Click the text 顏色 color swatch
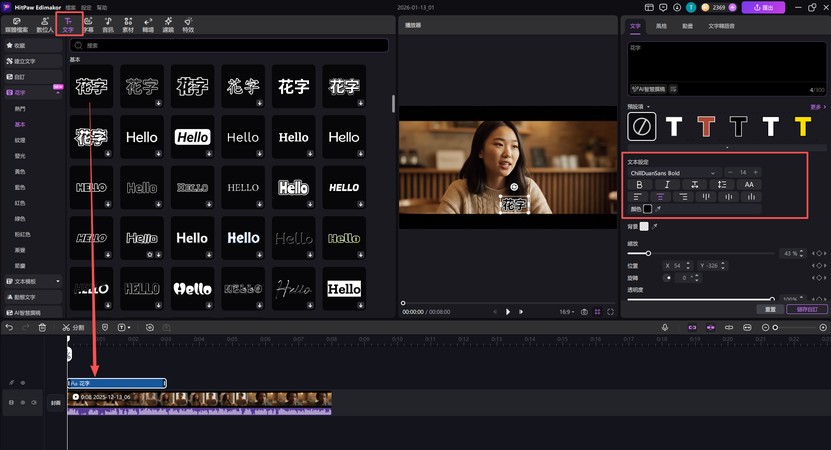 pos(647,209)
